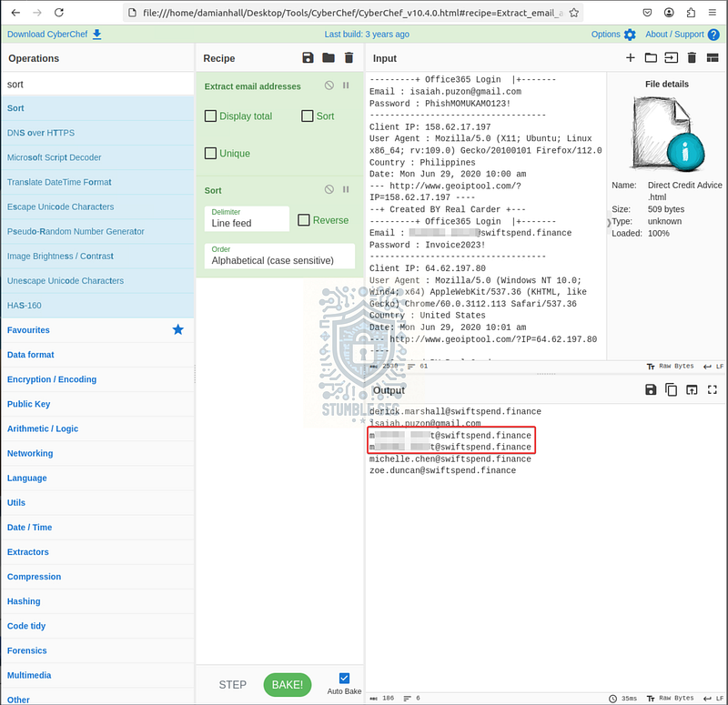
Task: Open output Raw Bytes encoding selector
Action: pos(671,698)
